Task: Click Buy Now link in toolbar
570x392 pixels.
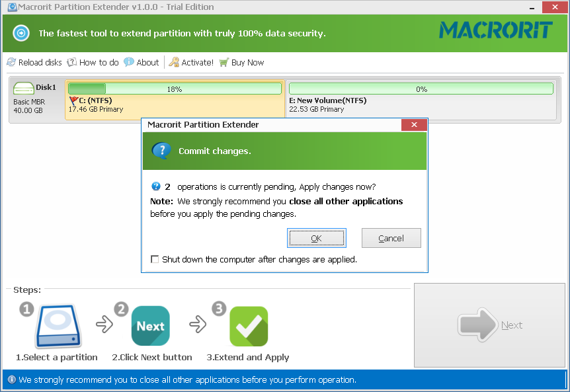Action: coord(247,63)
